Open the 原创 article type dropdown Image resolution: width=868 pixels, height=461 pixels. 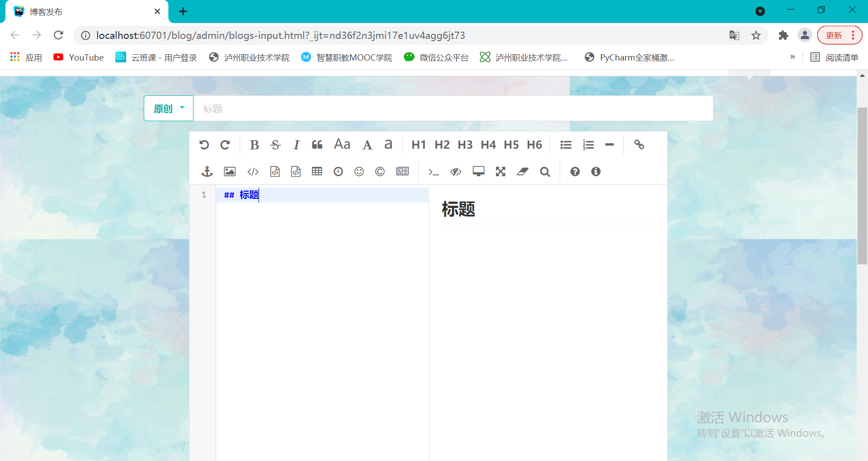168,108
